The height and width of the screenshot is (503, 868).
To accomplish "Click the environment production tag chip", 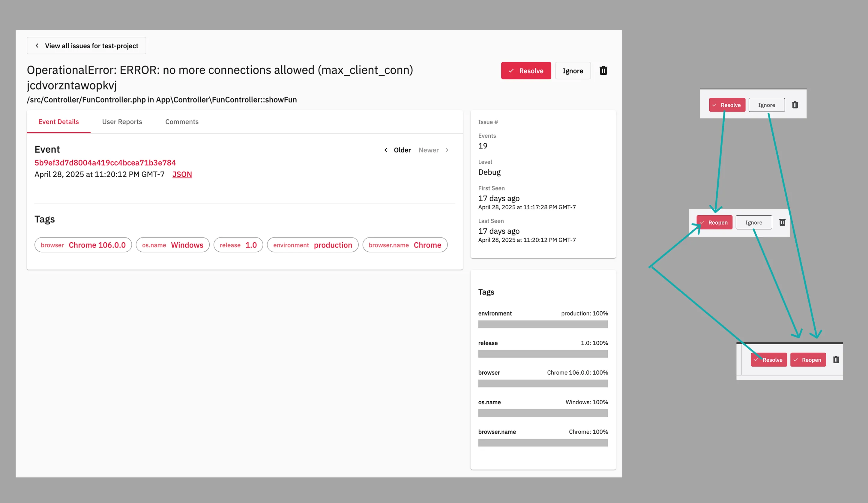I will click(313, 245).
